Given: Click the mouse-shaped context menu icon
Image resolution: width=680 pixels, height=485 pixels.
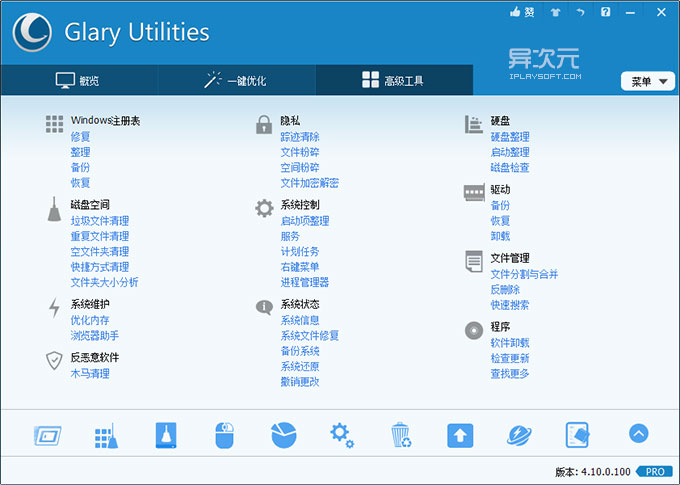Looking at the screenshot, I should pyautogui.click(x=225, y=435).
